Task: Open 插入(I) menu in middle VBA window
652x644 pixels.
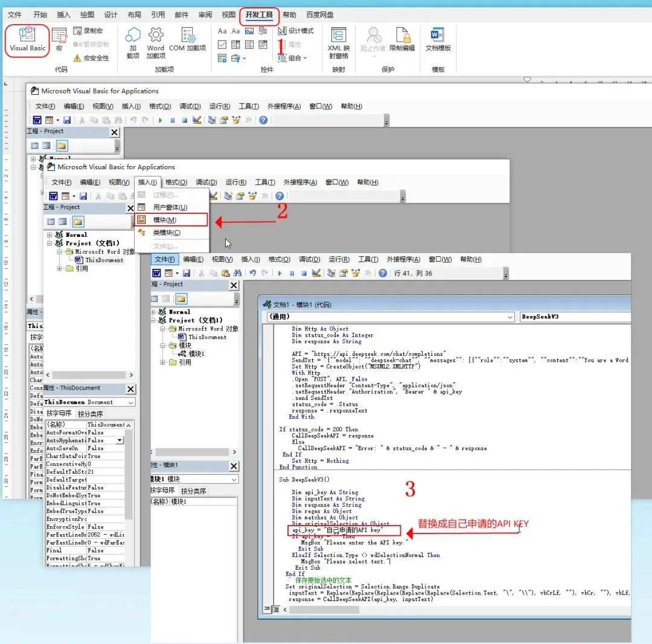Action: 147,182
